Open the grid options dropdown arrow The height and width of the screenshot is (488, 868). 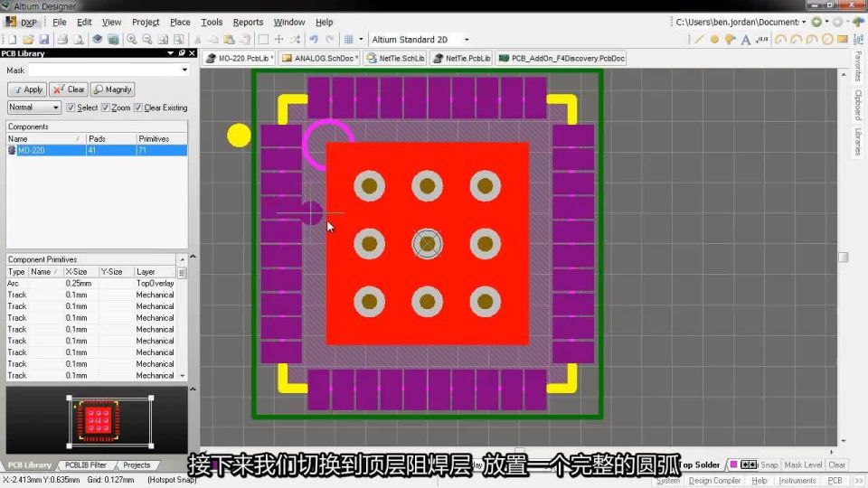pyautogui.click(x=361, y=40)
